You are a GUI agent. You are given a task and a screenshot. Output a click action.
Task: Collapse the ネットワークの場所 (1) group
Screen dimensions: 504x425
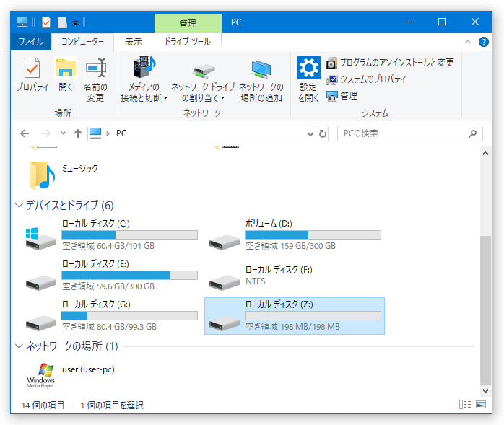click(19, 346)
